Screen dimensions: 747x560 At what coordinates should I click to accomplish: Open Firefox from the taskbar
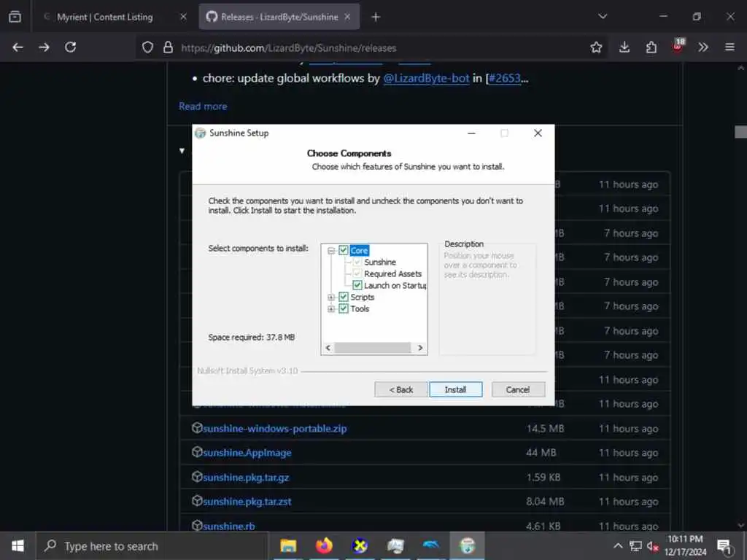324,545
